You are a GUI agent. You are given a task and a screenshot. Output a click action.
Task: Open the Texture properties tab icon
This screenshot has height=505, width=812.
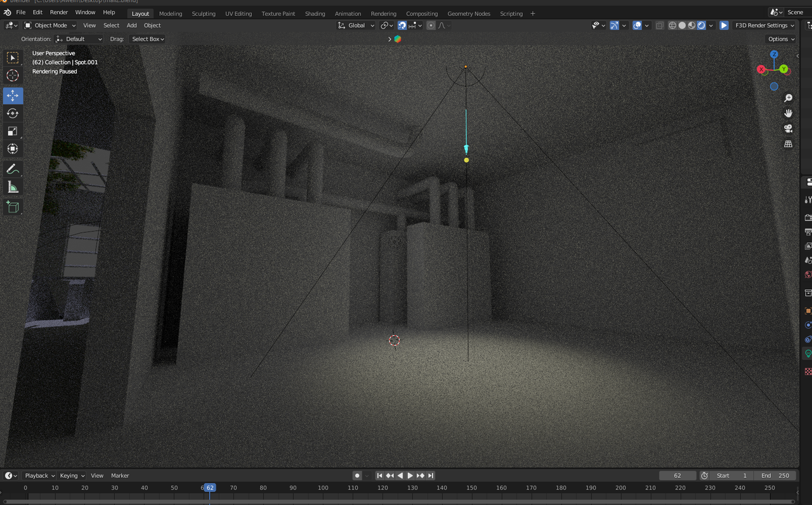808,372
